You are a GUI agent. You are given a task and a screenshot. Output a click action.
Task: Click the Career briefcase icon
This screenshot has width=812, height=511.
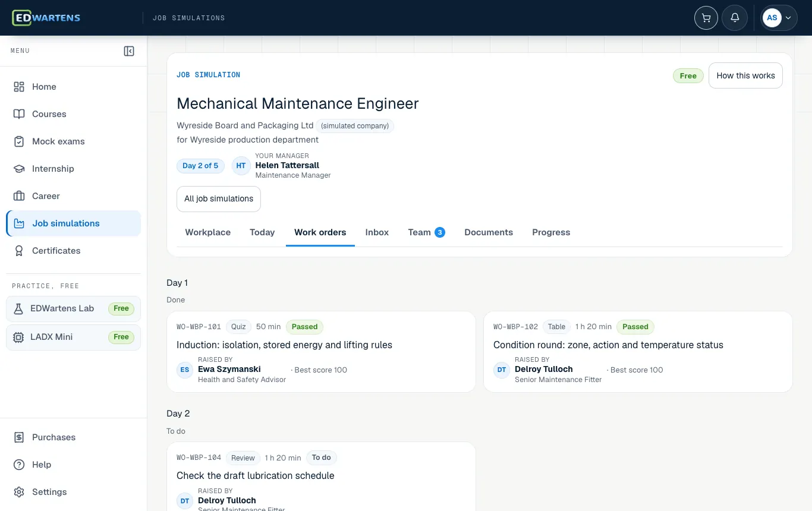tap(19, 196)
